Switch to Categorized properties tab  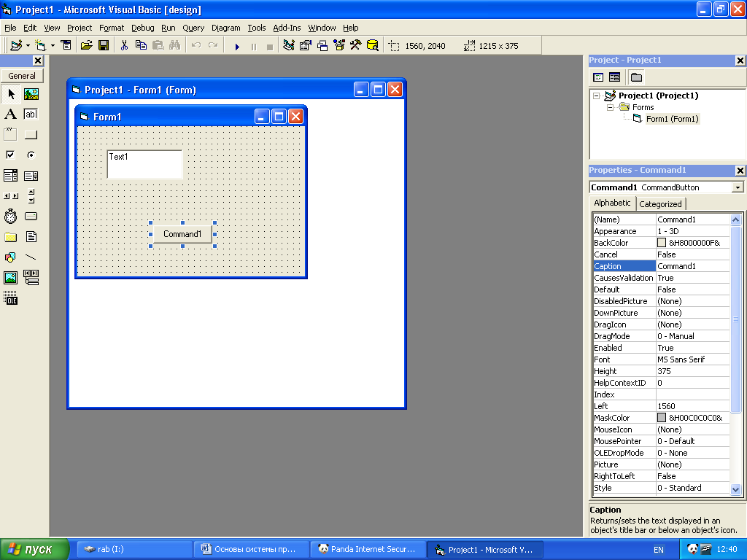pos(660,204)
